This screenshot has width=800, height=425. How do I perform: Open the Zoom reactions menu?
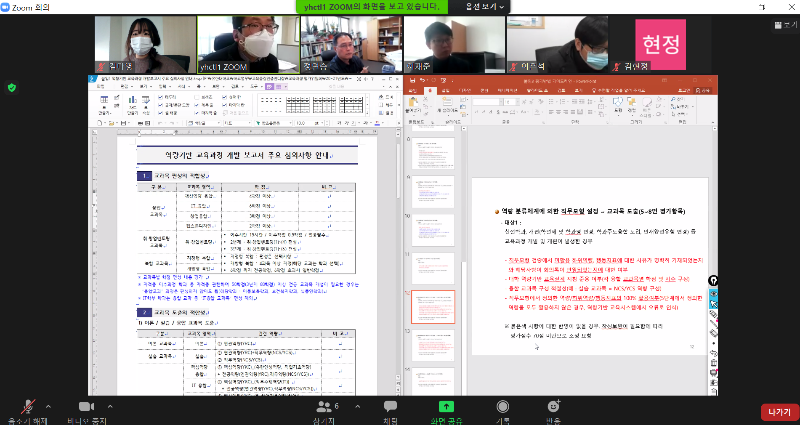click(553, 406)
